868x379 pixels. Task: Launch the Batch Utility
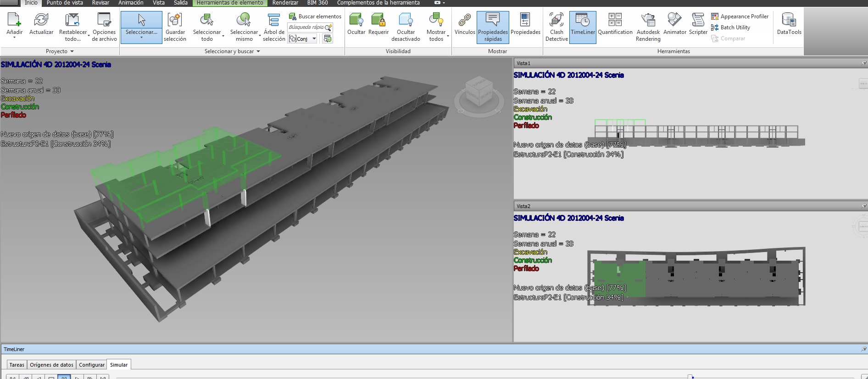pos(730,27)
